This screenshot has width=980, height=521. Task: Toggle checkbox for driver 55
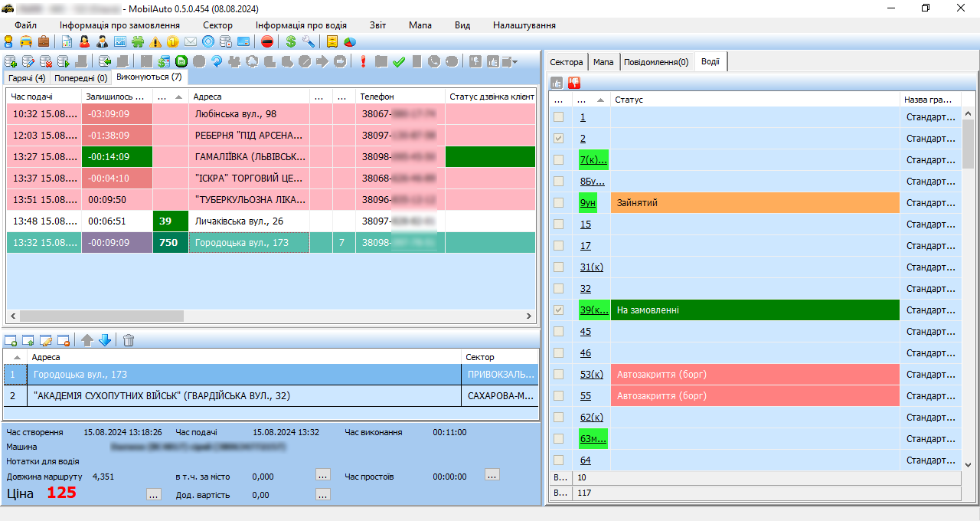pyautogui.click(x=559, y=396)
